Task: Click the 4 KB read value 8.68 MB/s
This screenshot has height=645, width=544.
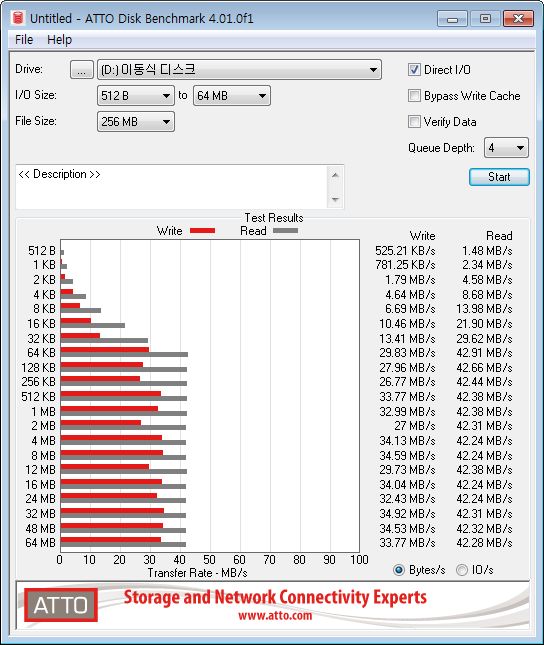Action: 487,295
